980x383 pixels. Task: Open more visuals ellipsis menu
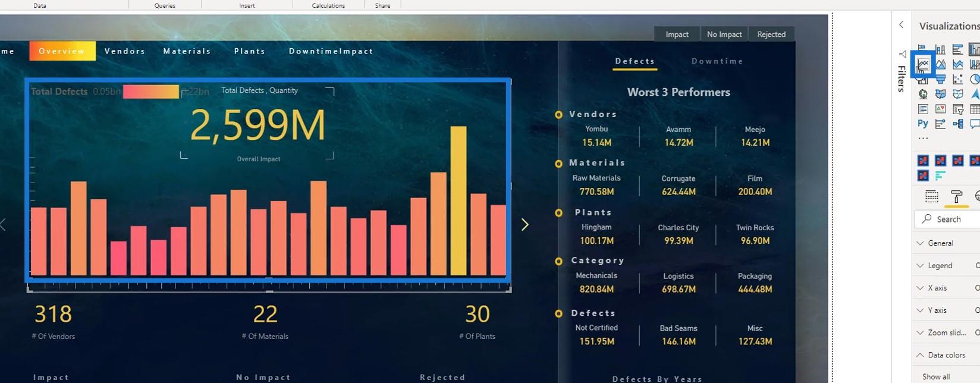[x=923, y=139]
